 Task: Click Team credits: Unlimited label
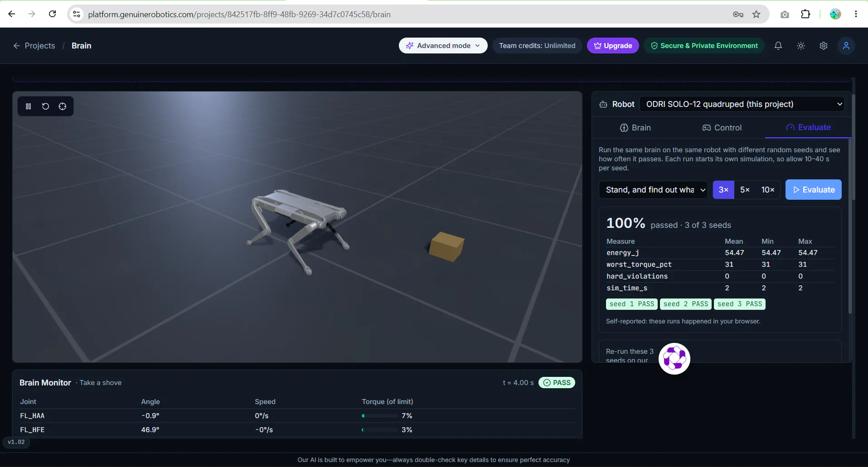pyautogui.click(x=537, y=46)
